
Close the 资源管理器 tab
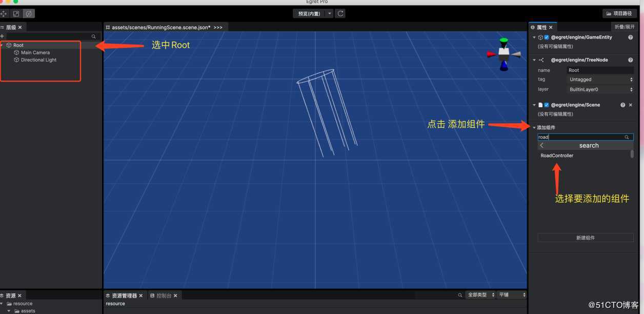(x=141, y=296)
